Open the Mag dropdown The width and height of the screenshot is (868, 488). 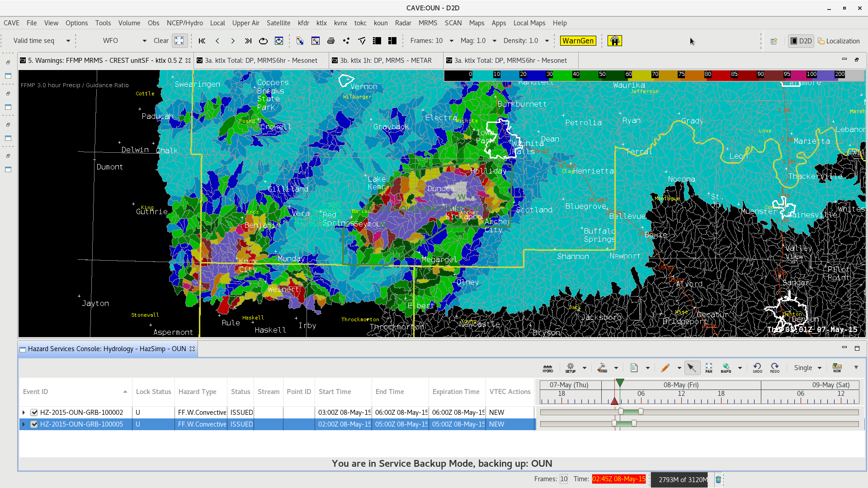495,41
